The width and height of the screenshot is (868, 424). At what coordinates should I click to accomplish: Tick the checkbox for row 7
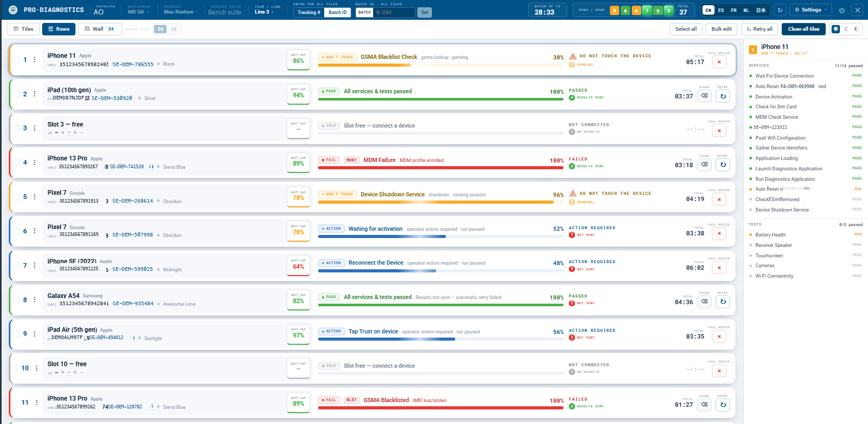coord(16,266)
